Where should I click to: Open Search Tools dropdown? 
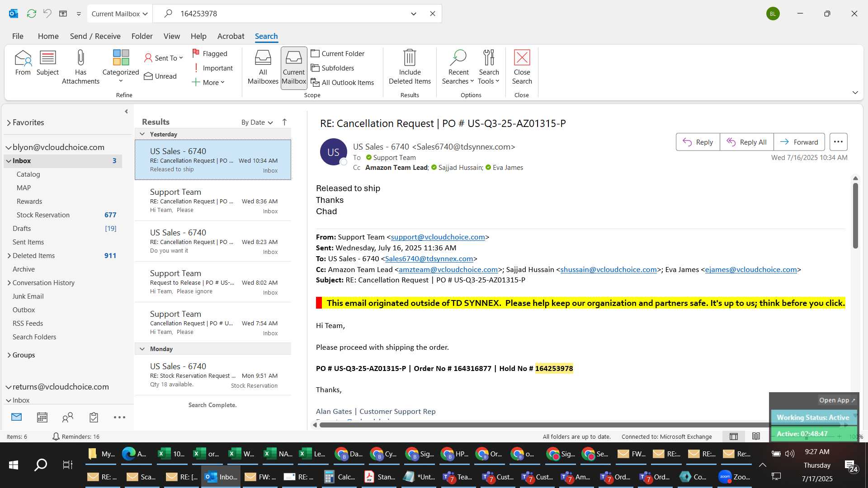(489, 67)
